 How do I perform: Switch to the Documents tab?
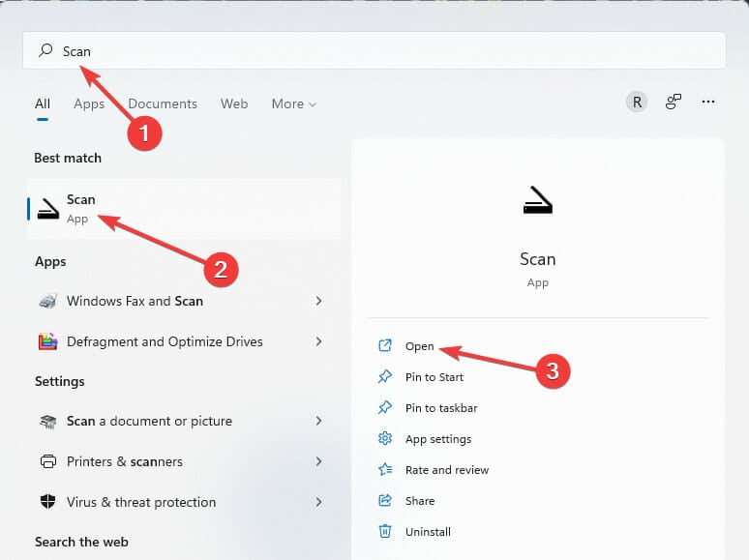point(163,103)
